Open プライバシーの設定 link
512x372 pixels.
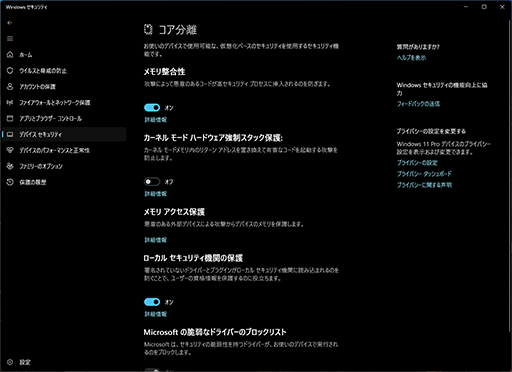pos(417,163)
